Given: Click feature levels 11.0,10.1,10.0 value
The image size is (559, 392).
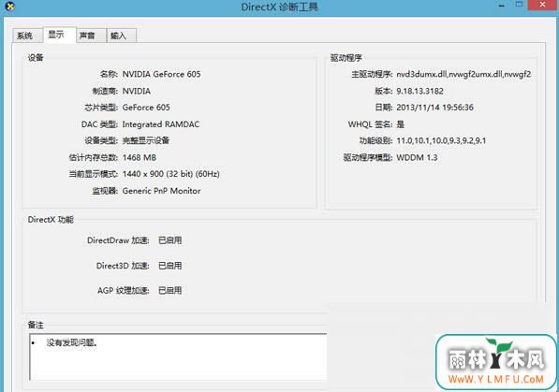Looking at the screenshot, I should tap(441, 140).
